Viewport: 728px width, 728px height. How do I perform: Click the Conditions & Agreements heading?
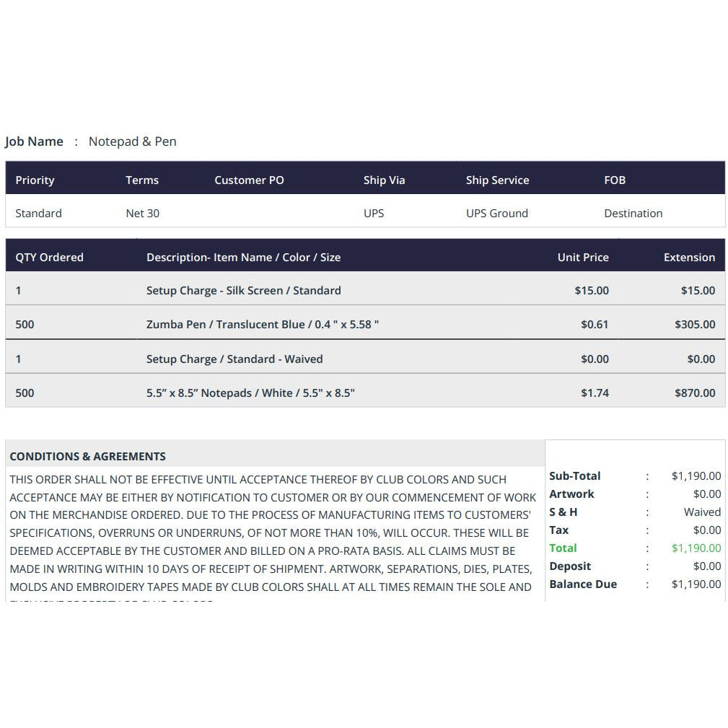(88, 457)
